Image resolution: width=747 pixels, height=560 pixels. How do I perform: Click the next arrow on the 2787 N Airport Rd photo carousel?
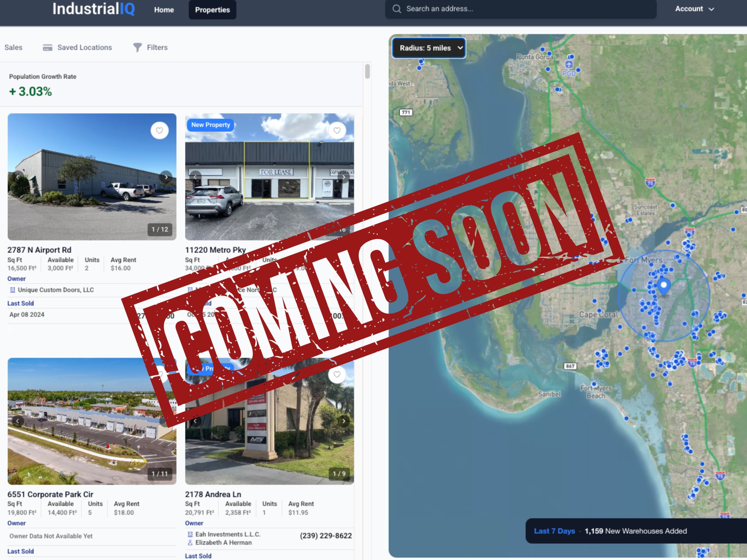[166, 177]
